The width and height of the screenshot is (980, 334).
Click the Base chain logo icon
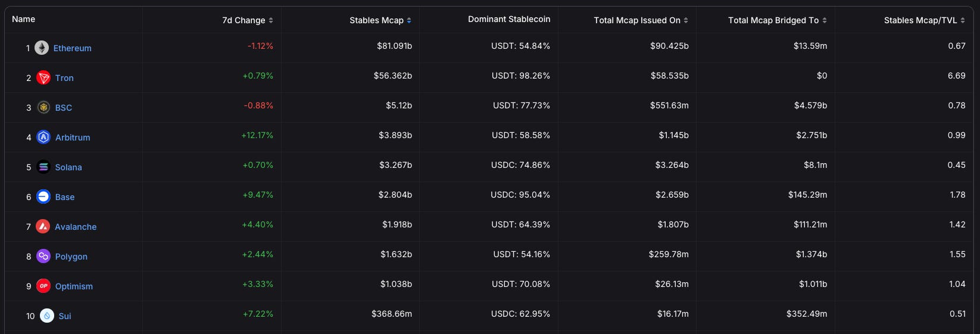point(43,196)
